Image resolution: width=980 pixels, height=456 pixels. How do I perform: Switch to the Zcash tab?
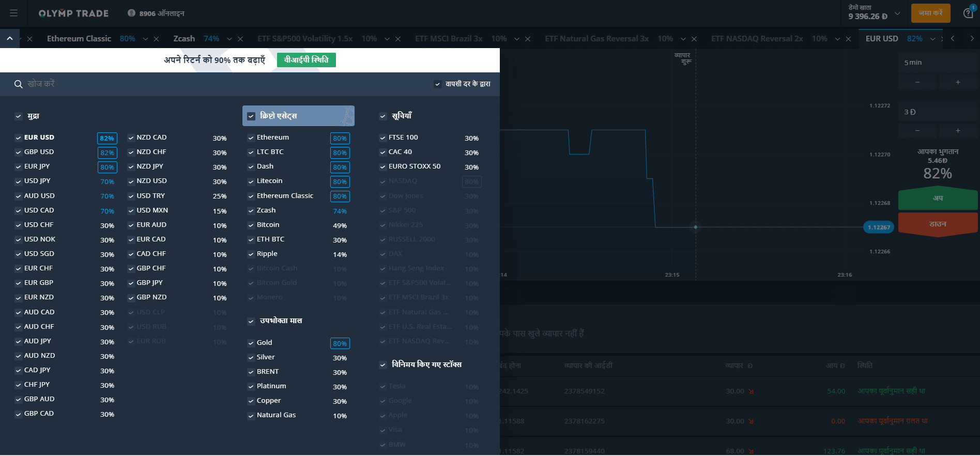[184, 39]
